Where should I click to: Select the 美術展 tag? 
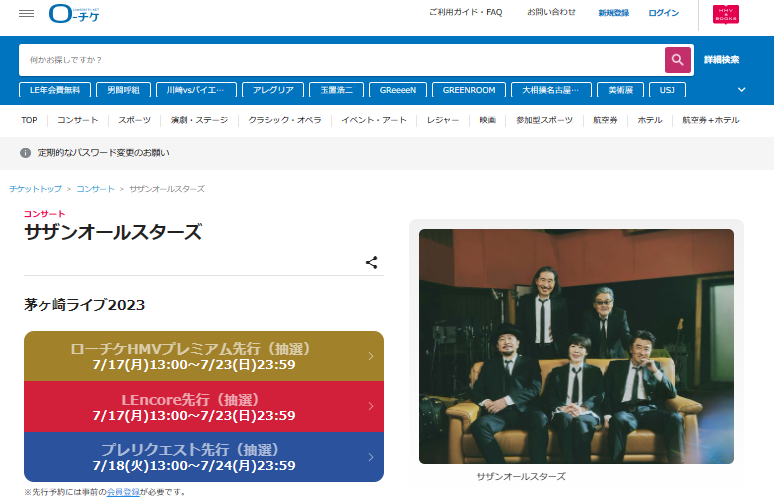point(620,90)
